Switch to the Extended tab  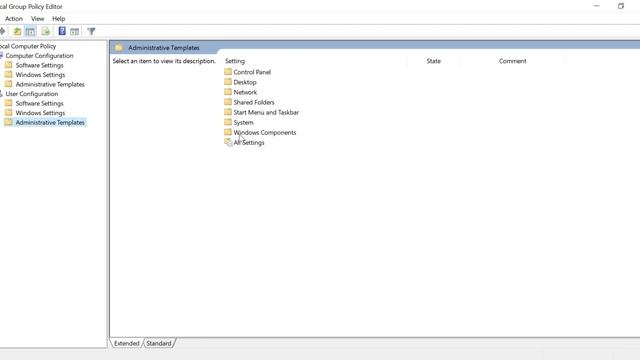tap(127, 343)
